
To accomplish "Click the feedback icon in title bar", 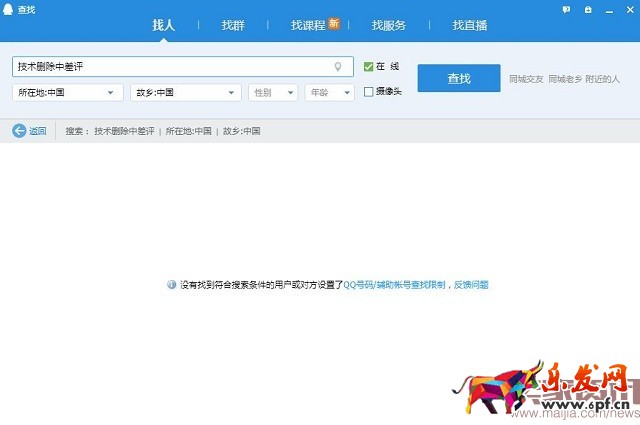I will [x=566, y=9].
